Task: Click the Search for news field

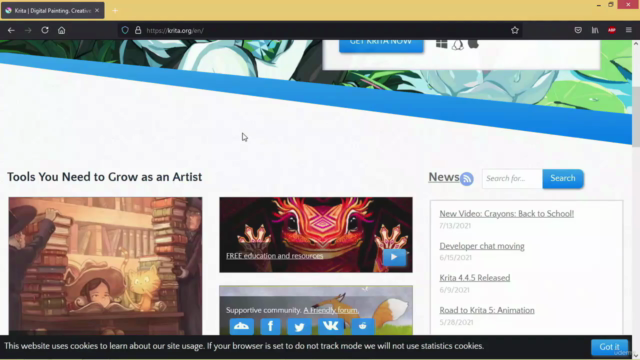Action: [x=512, y=178]
